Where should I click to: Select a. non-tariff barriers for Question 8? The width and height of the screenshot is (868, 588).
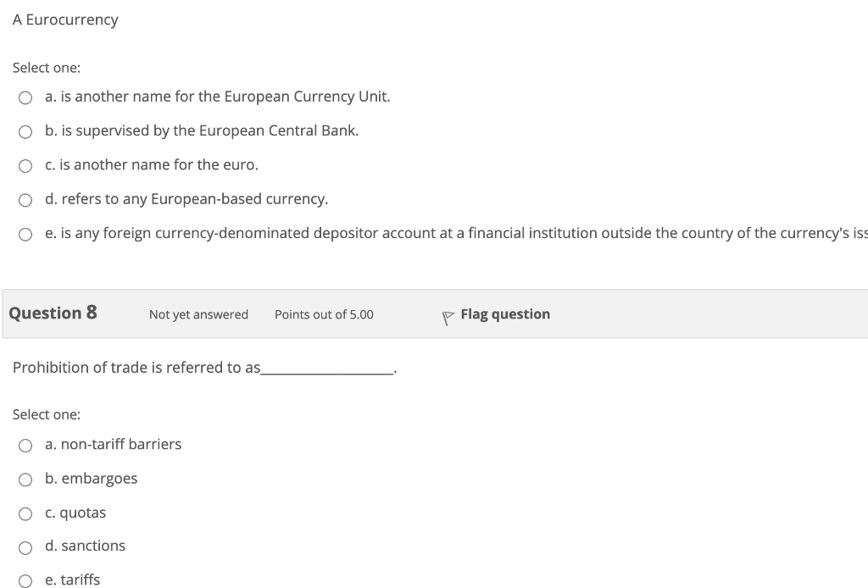[x=25, y=445]
